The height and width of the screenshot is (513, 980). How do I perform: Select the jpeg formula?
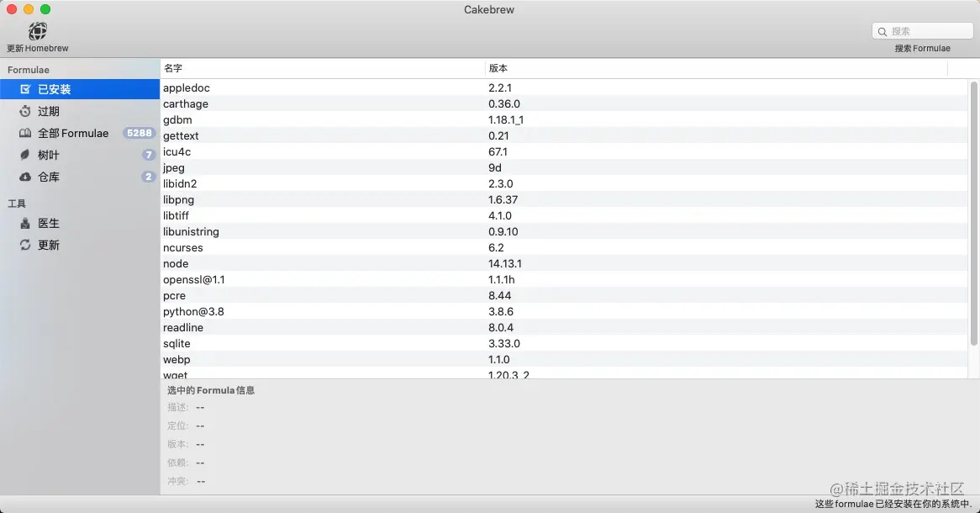click(564, 167)
